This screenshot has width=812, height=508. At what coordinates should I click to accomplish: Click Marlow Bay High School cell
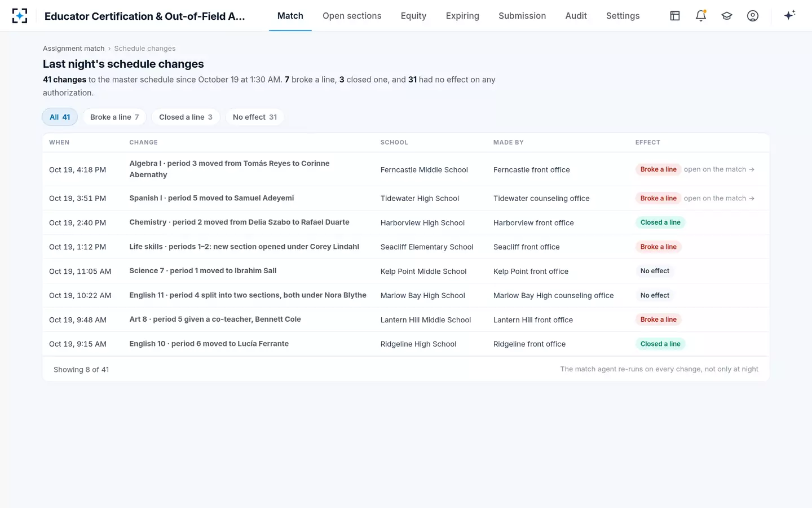[423, 295]
